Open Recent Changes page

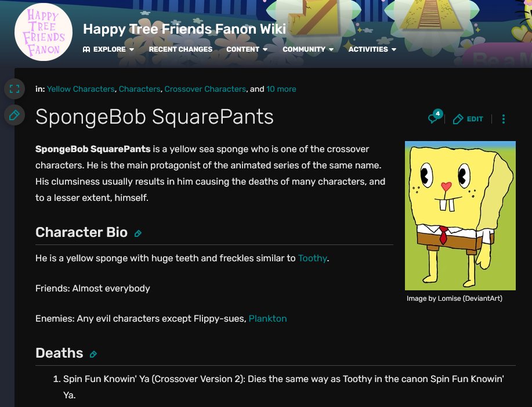coord(180,49)
